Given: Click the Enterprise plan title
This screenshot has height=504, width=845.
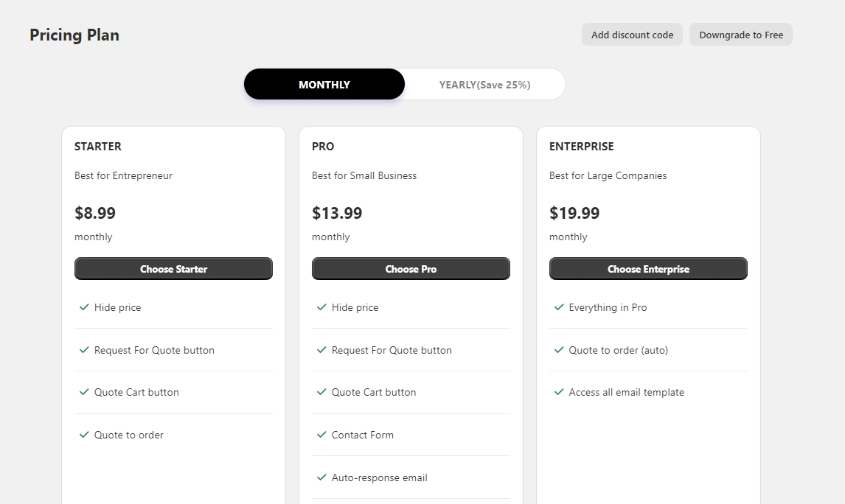Looking at the screenshot, I should pyautogui.click(x=581, y=147).
